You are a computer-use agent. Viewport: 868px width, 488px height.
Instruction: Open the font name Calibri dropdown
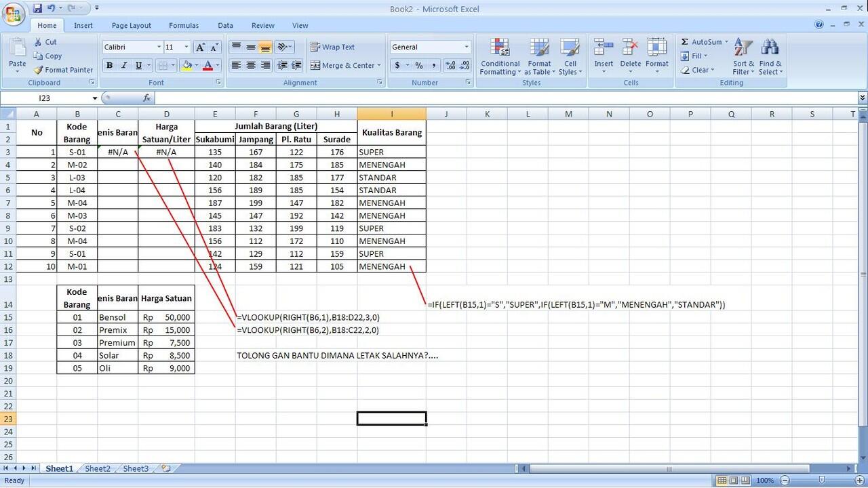pyautogui.click(x=159, y=47)
